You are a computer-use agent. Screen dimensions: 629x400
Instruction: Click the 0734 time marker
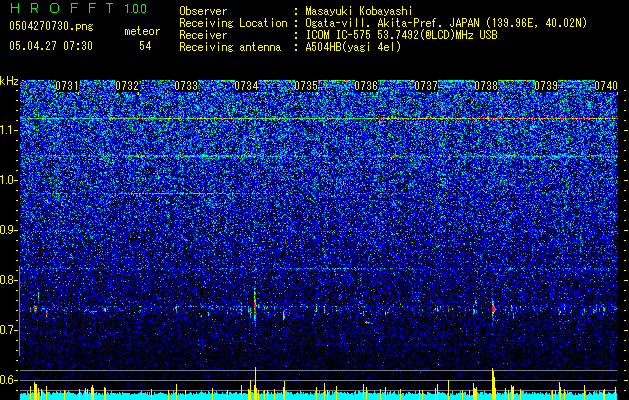[246, 86]
